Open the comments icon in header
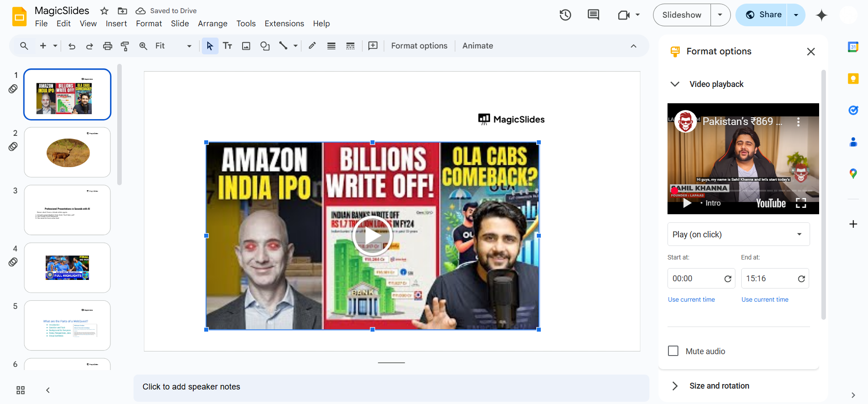The height and width of the screenshot is (404, 868). (593, 15)
